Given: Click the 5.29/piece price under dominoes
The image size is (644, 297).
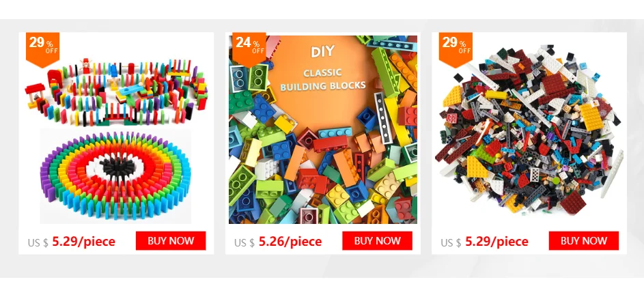Looking at the screenshot, I should click(x=84, y=242).
